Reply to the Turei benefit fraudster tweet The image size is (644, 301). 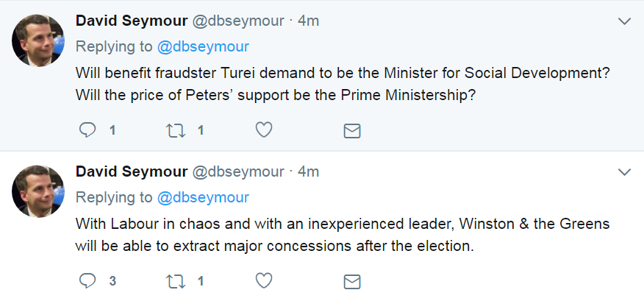tap(88, 130)
